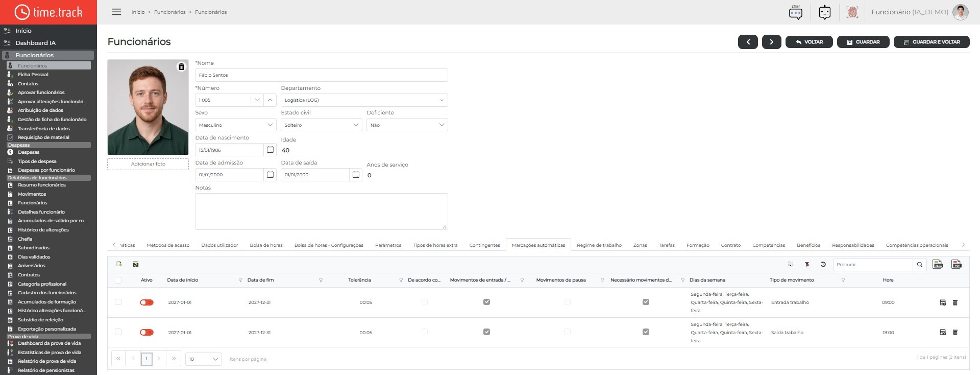Image resolution: width=980 pixels, height=375 pixels.
Task: Increase the Número value with up arrow
Action: tap(270, 100)
